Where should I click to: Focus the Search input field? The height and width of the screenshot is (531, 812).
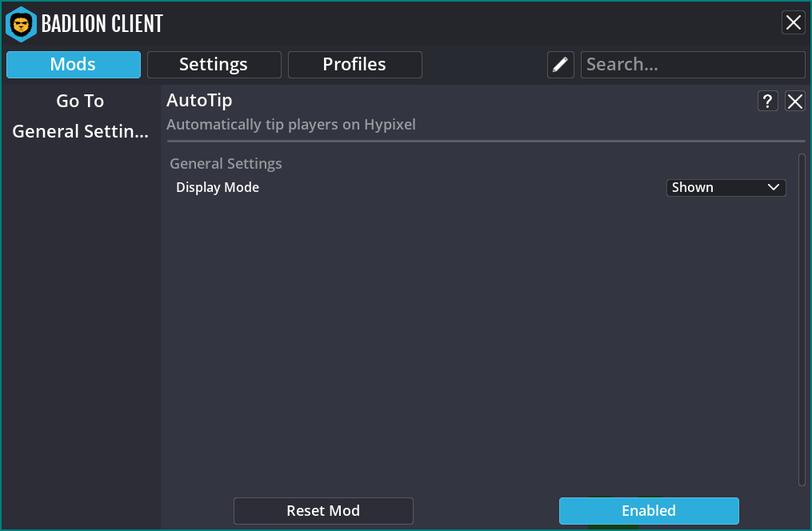tap(693, 65)
